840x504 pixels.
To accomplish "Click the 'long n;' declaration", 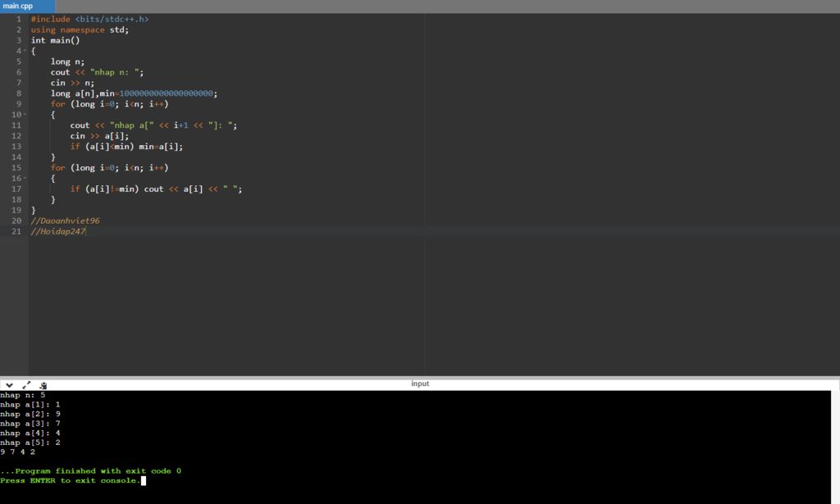I will click(x=67, y=61).
